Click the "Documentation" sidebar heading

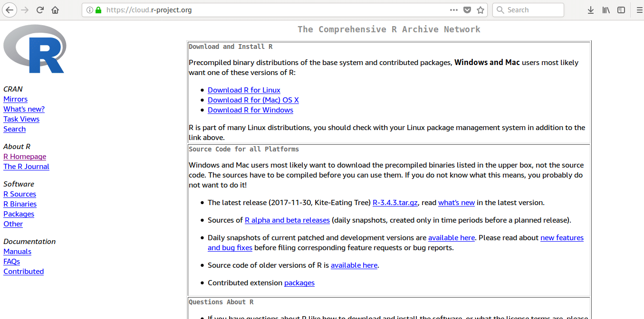(29, 242)
